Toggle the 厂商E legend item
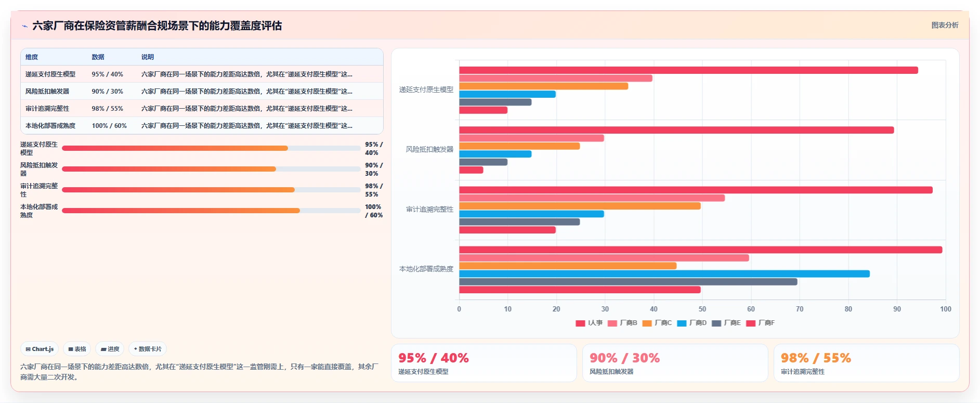The height and width of the screenshot is (403, 980). pyautogui.click(x=726, y=323)
